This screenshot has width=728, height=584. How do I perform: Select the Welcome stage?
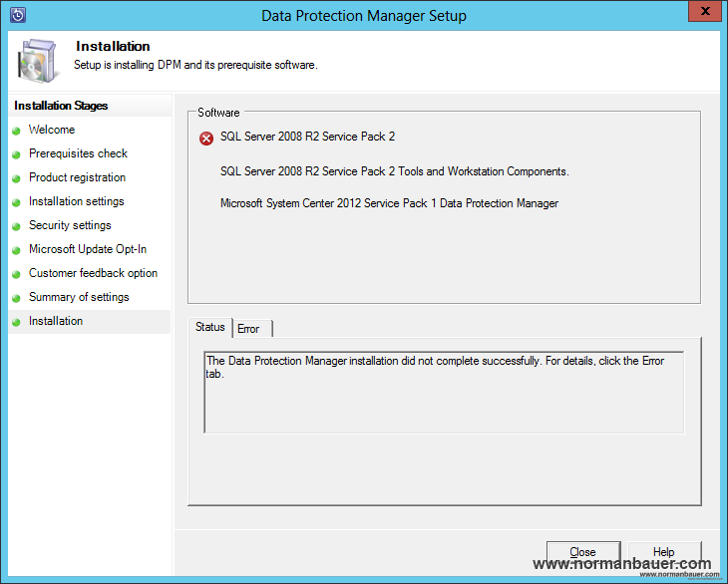tap(52, 130)
